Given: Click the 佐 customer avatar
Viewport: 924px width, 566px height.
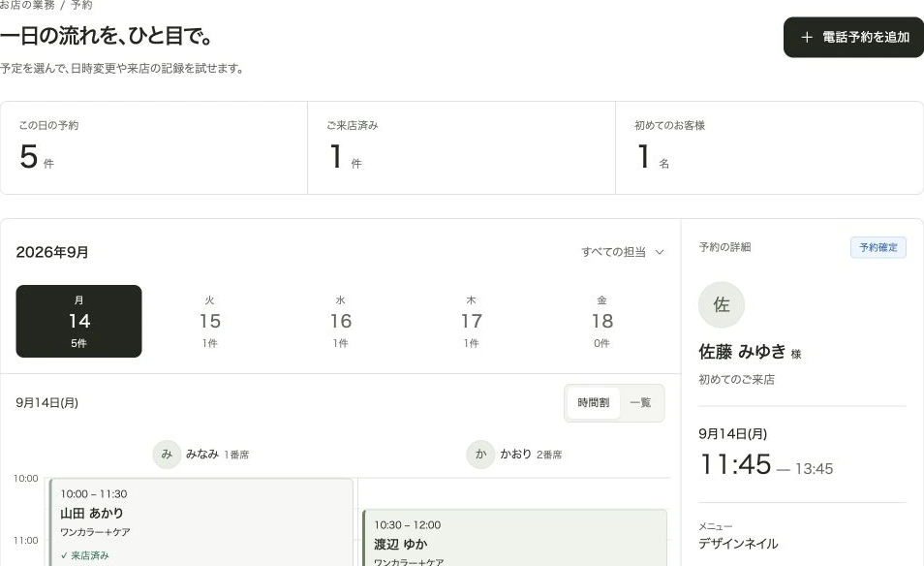Looking at the screenshot, I should [x=722, y=305].
